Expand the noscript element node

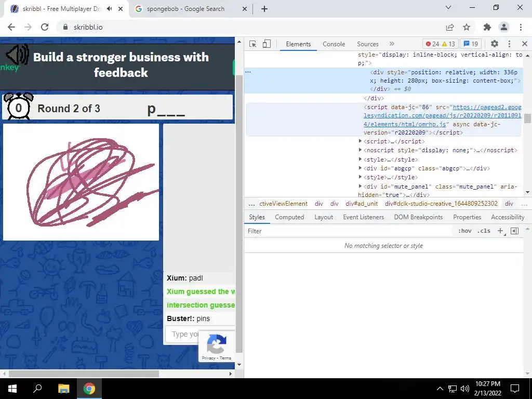361,150
